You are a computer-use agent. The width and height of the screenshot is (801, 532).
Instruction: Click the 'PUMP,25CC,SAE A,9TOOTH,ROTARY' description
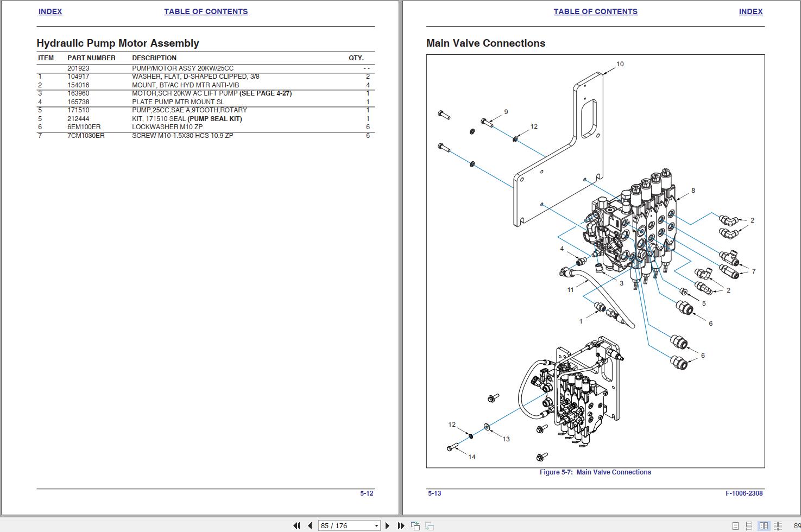(x=190, y=110)
